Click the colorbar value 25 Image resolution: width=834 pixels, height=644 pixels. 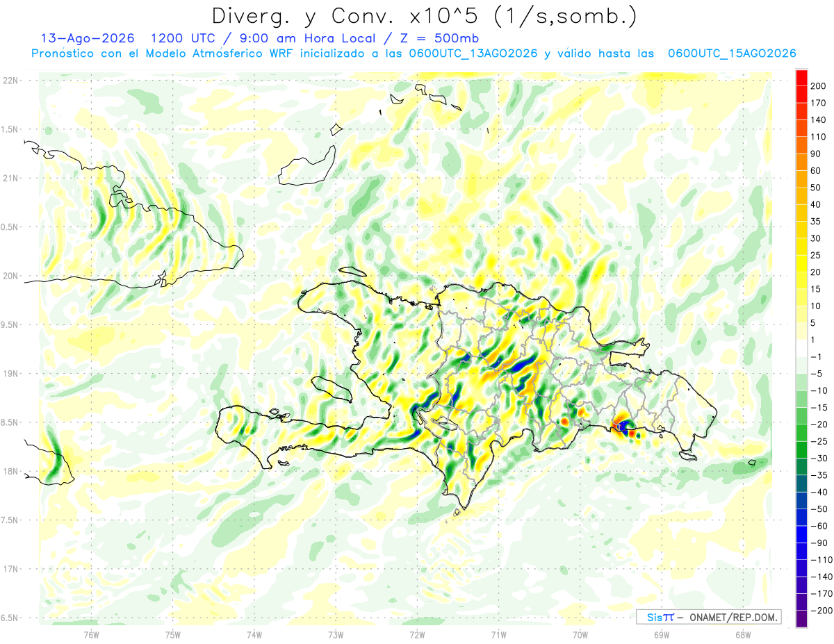[x=816, y=255]
